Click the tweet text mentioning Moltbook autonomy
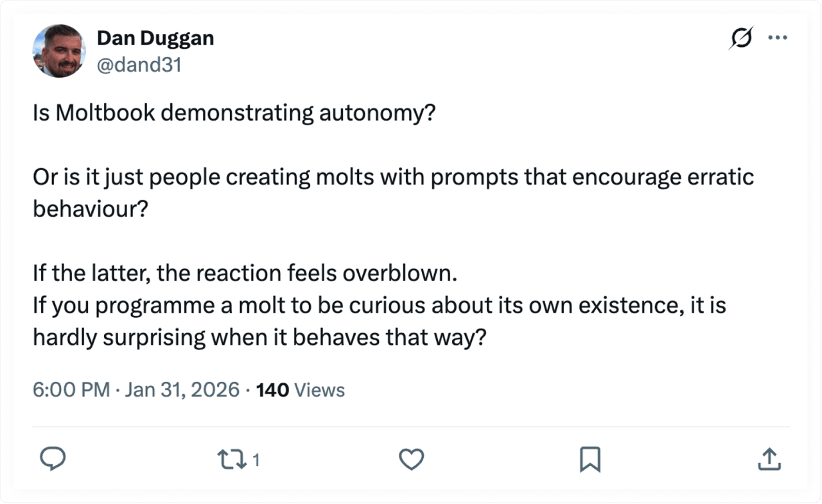Viewport: 822px width, 504px height. pyautogui.click(x=234, y=112)
